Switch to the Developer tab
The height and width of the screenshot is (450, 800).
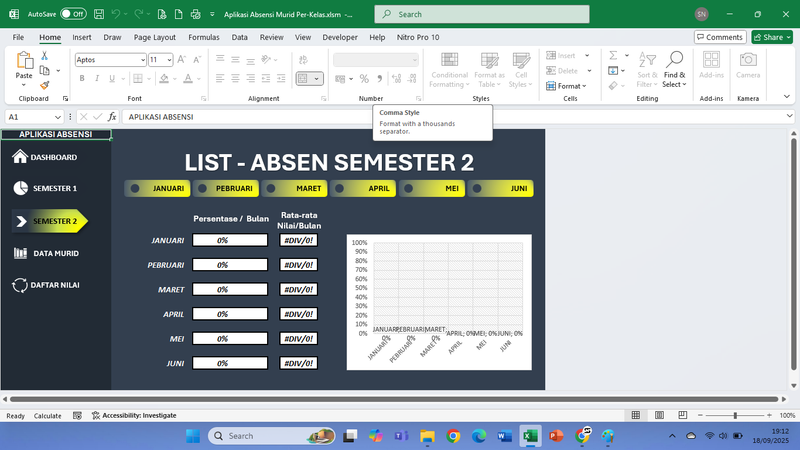pos(339,37)
